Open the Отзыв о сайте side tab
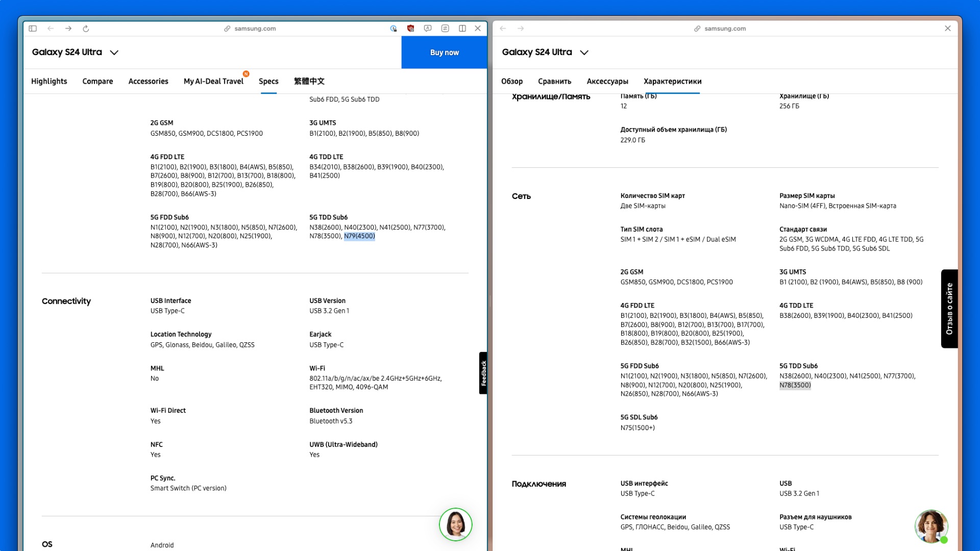The image size is (980, 551). (949, 309)
